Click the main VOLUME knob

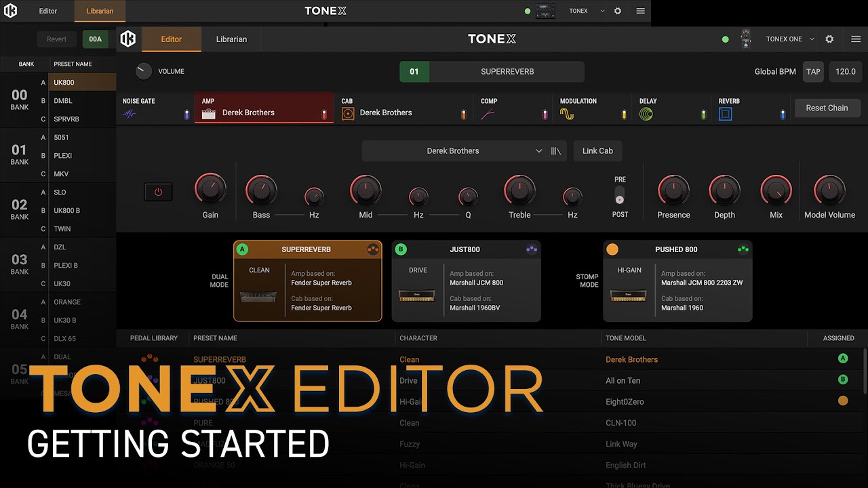pyautogui.click(x=144, y=71)
